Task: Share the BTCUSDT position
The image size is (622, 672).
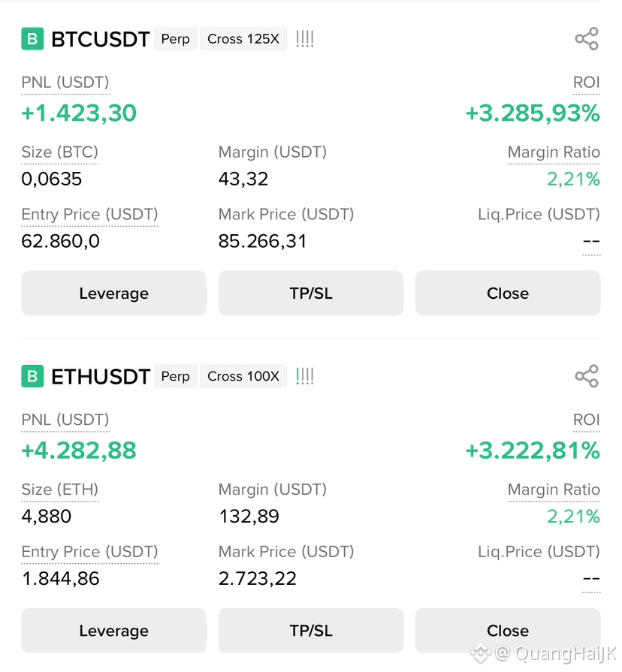Action: 587,38
